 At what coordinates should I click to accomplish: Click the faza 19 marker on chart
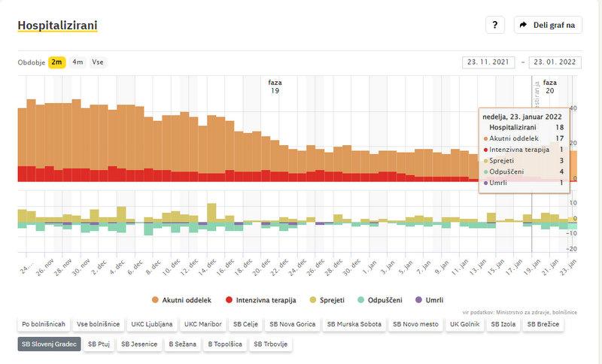275,86
